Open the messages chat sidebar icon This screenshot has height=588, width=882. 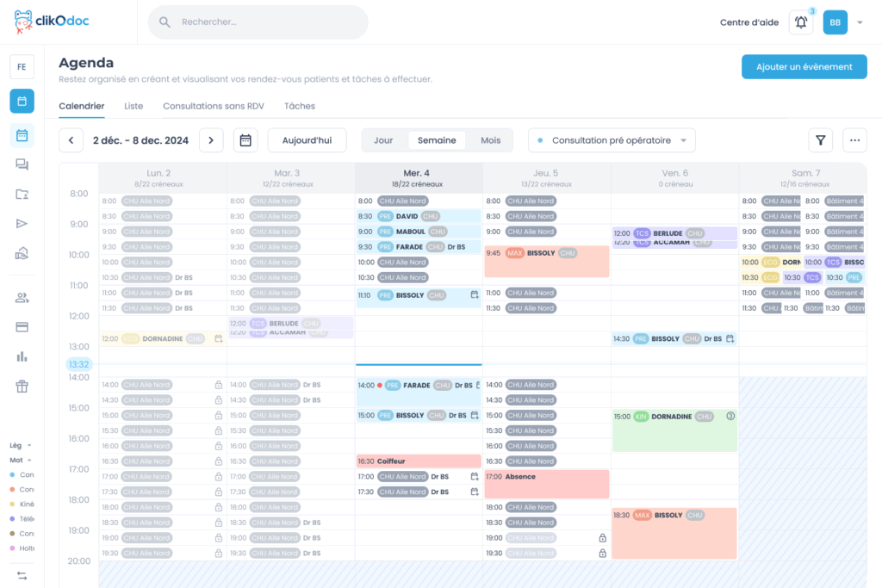(x=22, y=164)
